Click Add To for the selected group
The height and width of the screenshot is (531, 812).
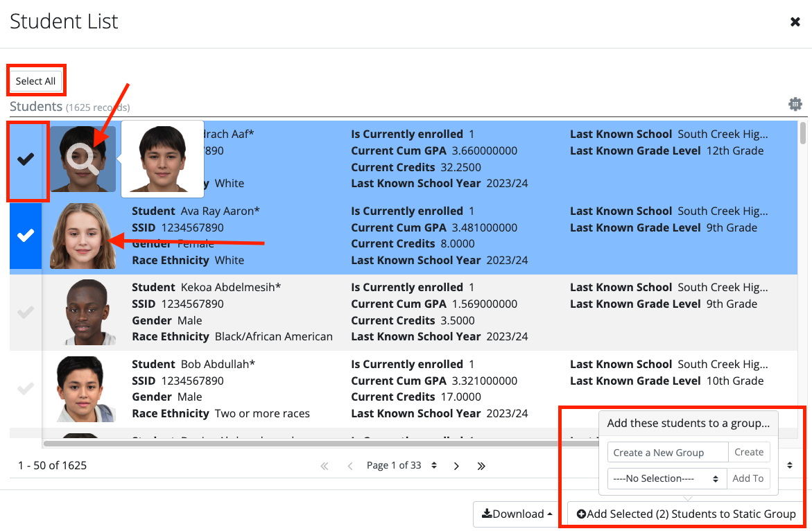748,478
